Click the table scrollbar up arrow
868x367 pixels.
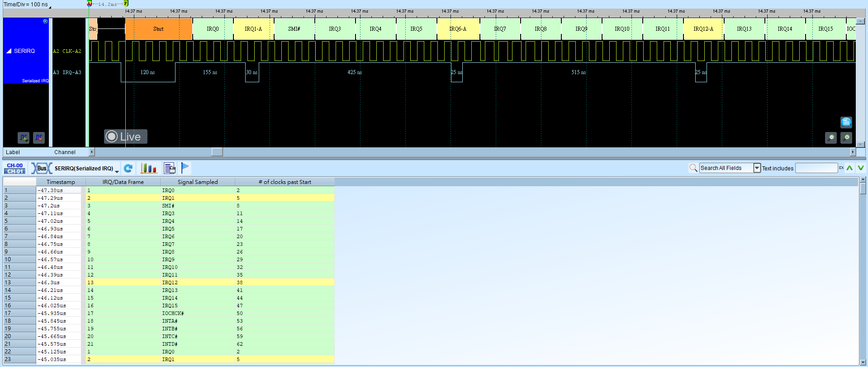coord(863,180)
